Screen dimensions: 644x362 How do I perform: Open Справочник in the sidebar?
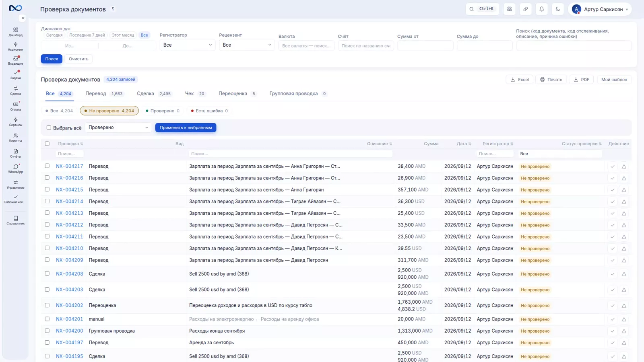[15, 220]
